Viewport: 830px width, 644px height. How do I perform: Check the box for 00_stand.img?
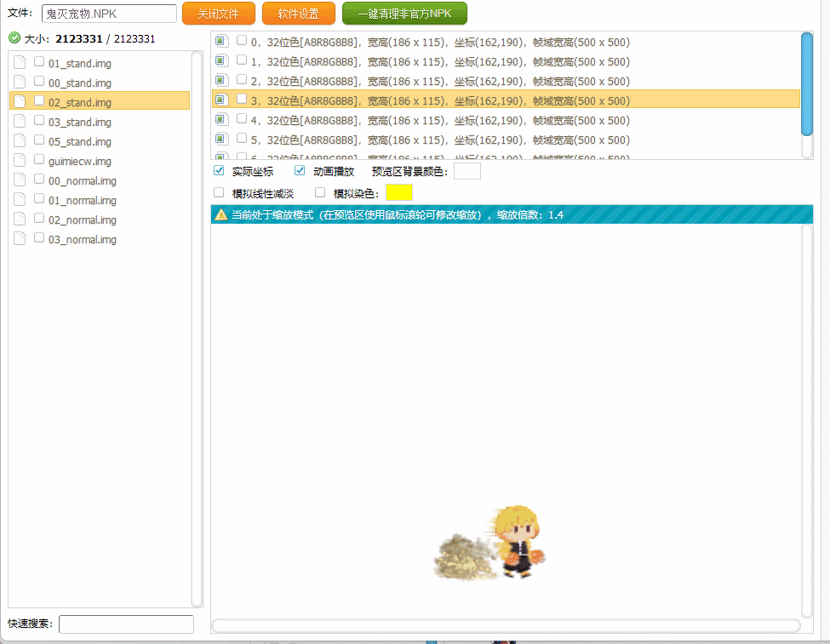pos(39,81)
